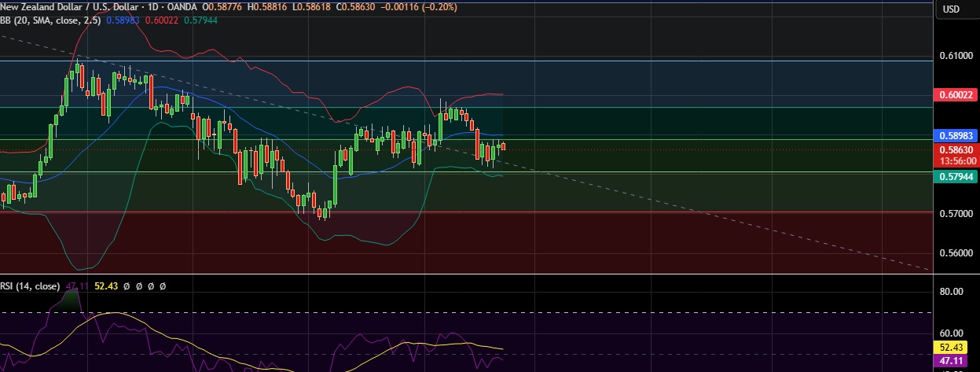Click the 80.00 tick on the RSI scale
This screenshot has height=372, width=980.
pos(951,292)
